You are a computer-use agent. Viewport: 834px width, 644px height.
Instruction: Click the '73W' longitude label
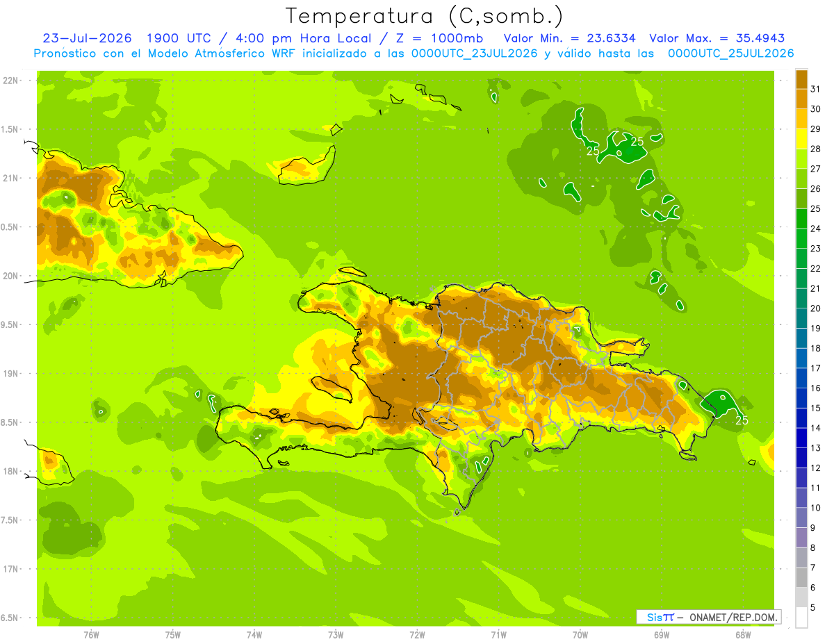tap(336, 635)
